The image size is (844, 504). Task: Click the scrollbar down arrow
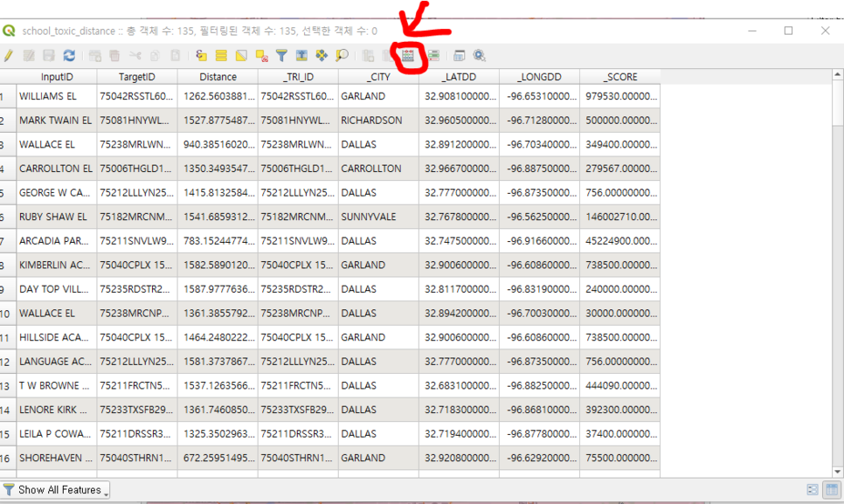[x=838, y=472]
